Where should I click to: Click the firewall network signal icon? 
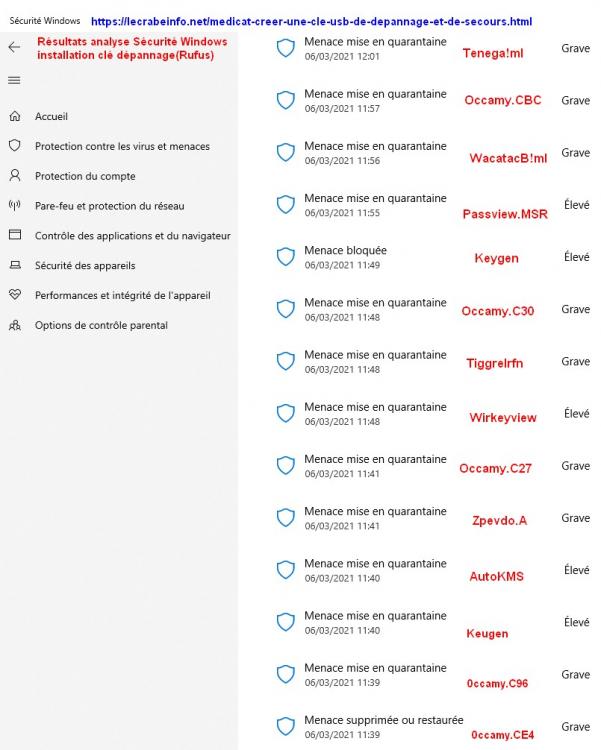14,206
